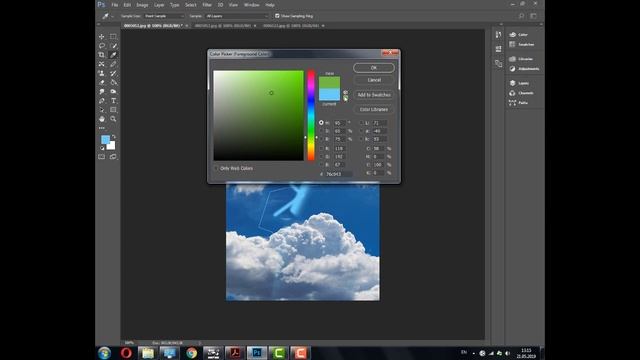Viewport: 640px width, 360px height.
Task: Open the Edit Toolbar three-dots menu
Action: click(x=102, y=128)
